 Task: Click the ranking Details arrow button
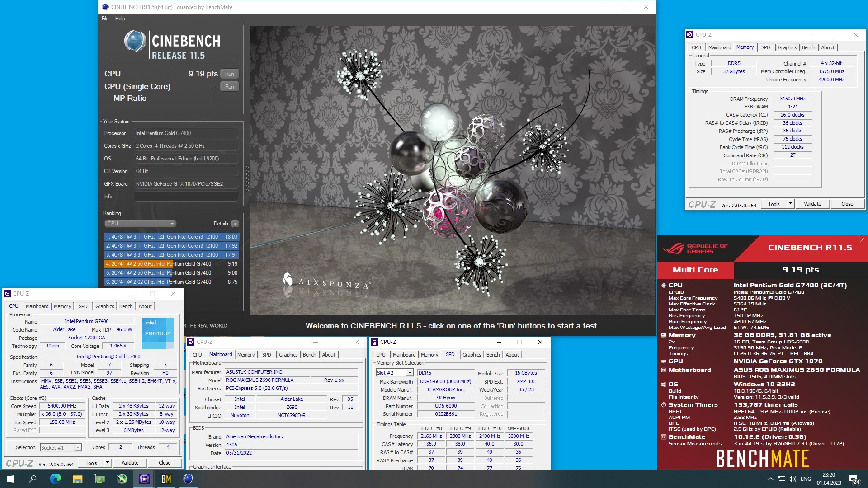(235, 224)
